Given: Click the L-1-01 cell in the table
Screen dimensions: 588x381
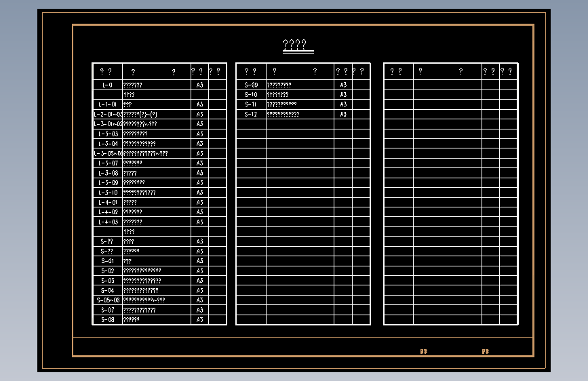Looking at the screenshot, I should coord(107,104).
